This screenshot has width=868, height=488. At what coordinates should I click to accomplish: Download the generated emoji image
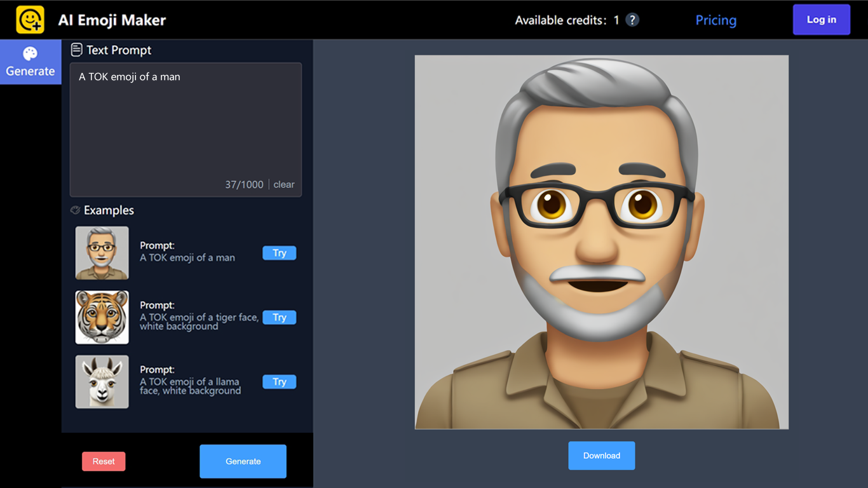click(x=601, y=456)
